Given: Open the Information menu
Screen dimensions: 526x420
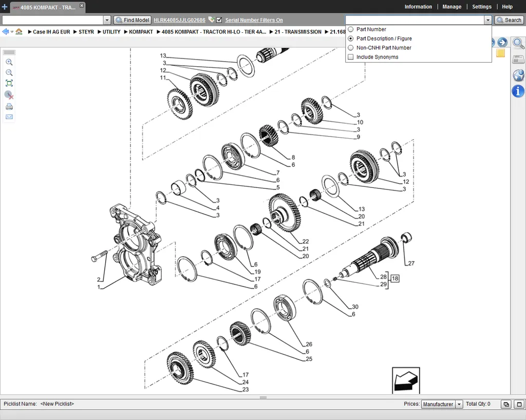Looking at the screenshot, I should click(418, 7).
